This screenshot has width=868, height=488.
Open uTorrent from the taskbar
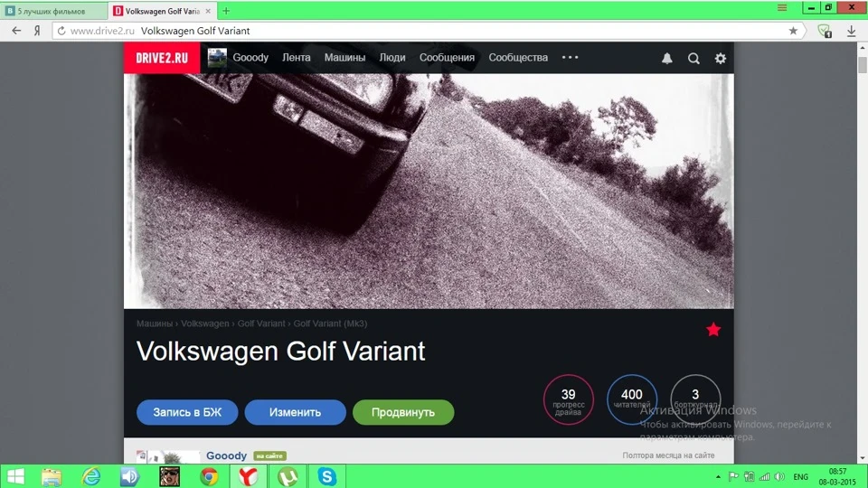(288, 476)
